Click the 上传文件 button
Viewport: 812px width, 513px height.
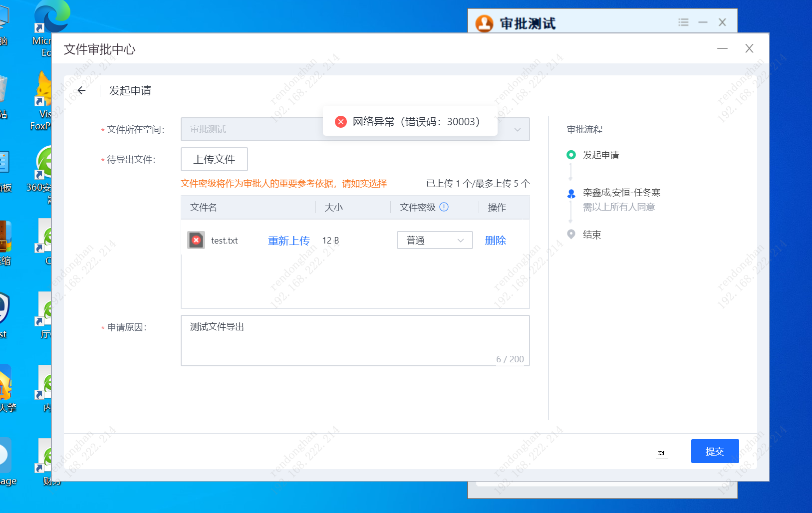pyautogui.click(x=214, y=160)
